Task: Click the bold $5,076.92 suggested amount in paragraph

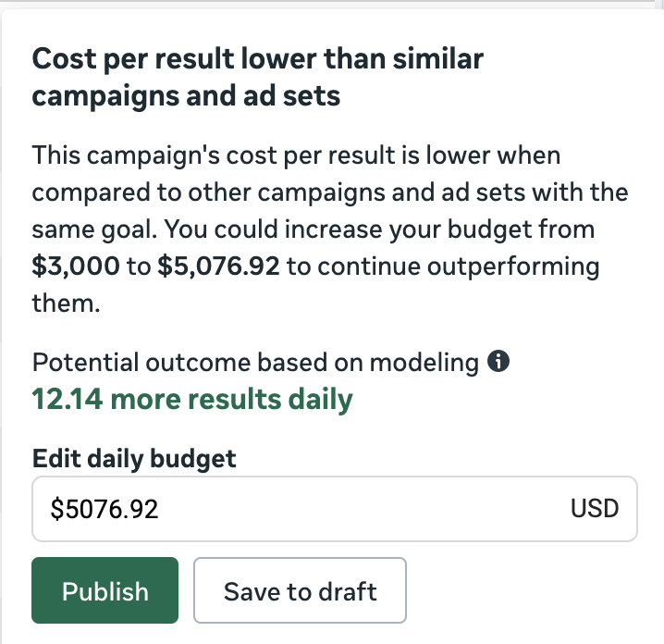Action: [x=218, y=266]
